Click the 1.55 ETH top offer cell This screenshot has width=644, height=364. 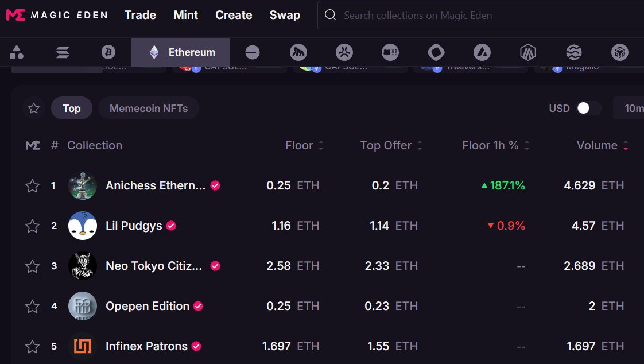point(393,346)
